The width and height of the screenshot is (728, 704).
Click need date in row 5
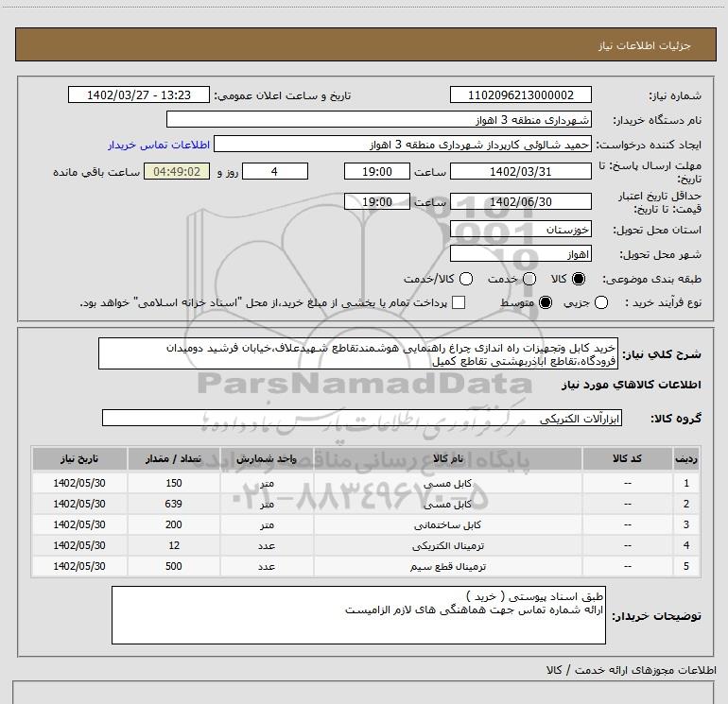(x=79, y=567)
